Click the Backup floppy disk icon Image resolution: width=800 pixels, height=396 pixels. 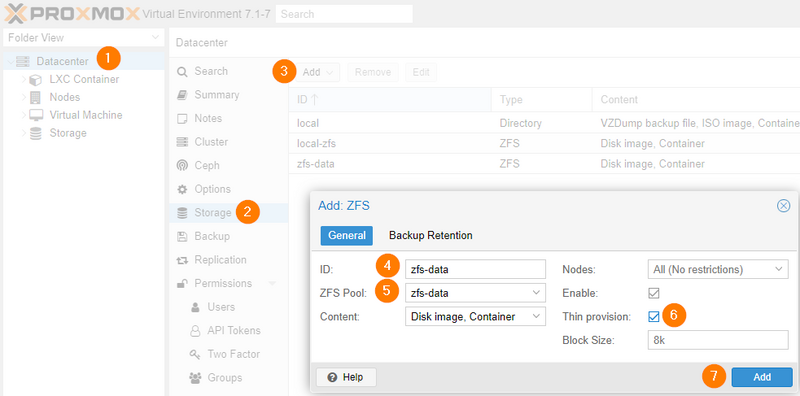[182, 236]
